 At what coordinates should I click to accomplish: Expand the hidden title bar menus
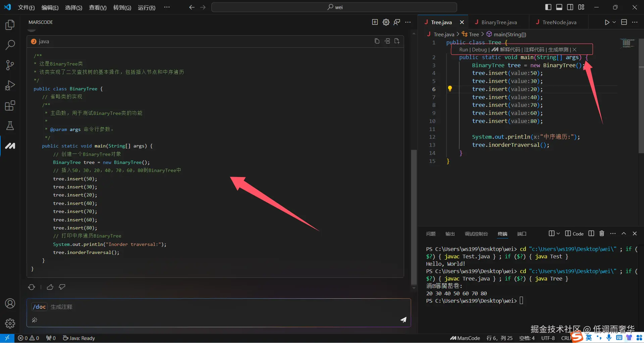pyautogui.click(x=167, y=7)
